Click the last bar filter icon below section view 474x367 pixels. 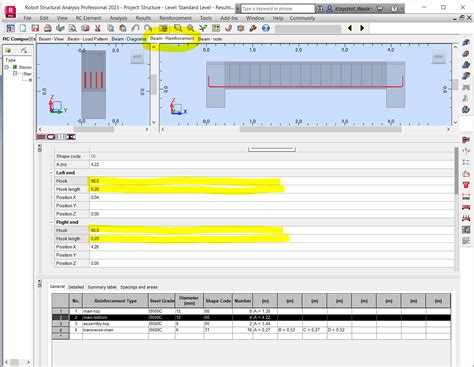[x=71, y=137]
